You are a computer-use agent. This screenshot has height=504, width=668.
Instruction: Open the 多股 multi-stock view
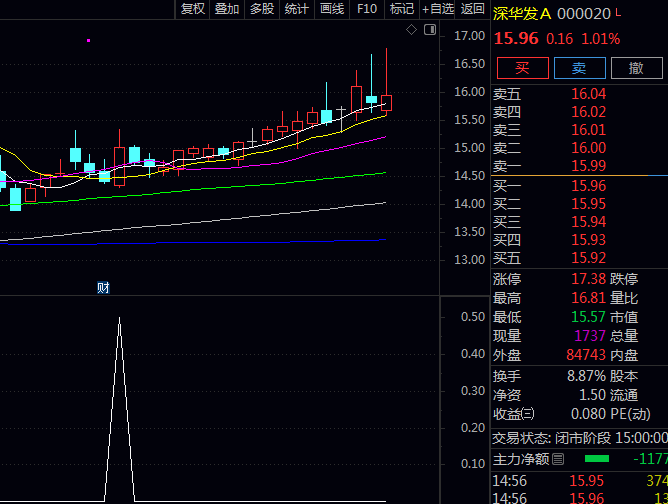(x=262, y=9)
